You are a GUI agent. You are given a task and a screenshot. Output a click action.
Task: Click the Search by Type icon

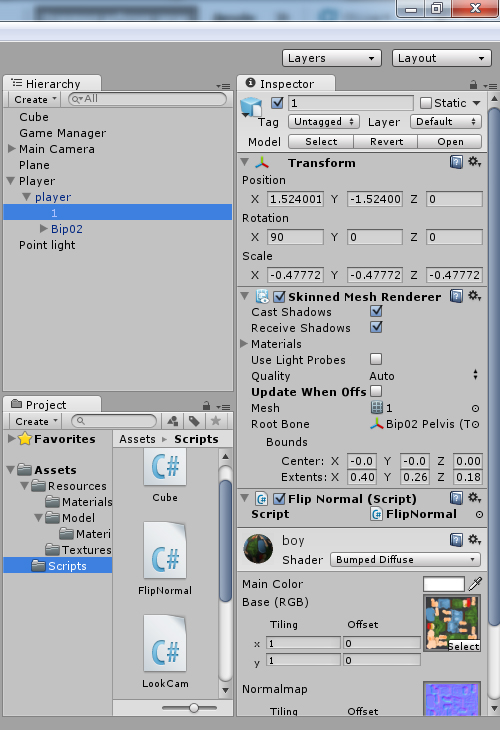tap(173, 421)
